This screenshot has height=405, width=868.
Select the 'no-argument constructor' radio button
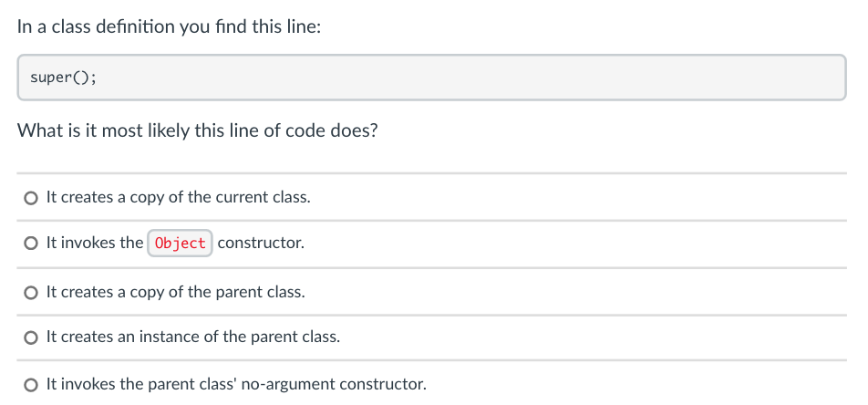(x=31, y=385)
